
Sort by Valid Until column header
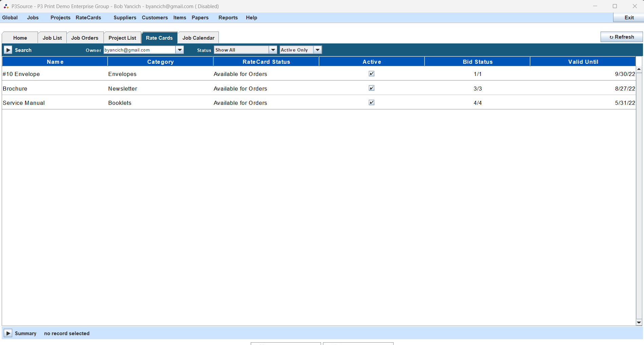click(583, 62)
